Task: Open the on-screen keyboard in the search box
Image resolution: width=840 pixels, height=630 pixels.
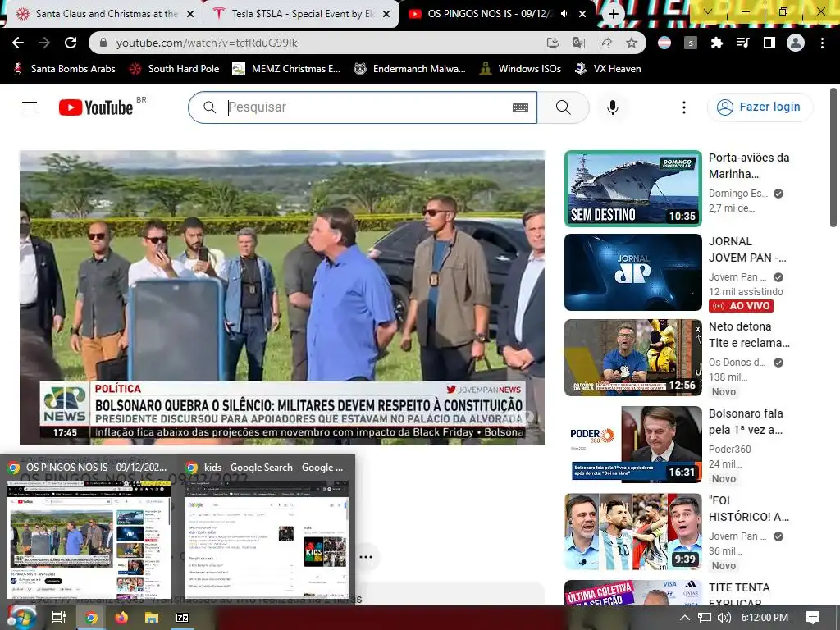Action: pyautogui.click(x=520, y=107)
